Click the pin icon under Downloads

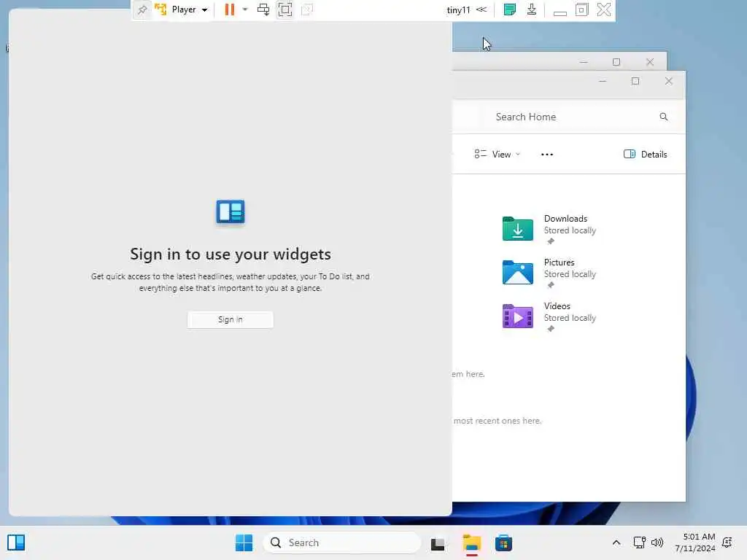click(x=551, y=241)
